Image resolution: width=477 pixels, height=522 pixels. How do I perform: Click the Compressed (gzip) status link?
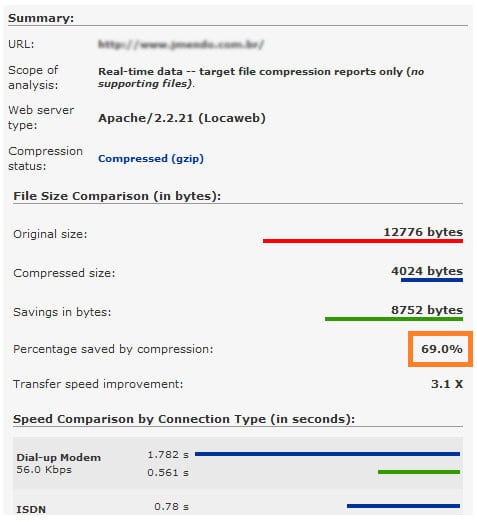[151, 158]
